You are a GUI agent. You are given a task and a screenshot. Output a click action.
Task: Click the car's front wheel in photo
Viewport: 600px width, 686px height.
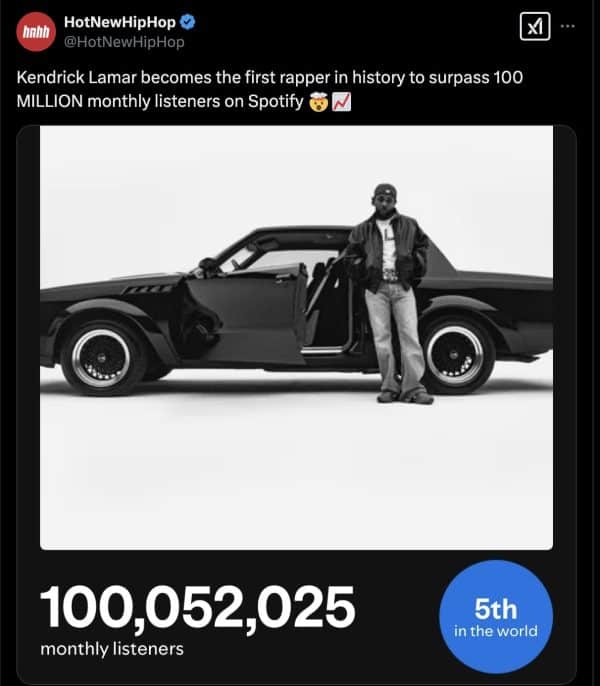pyautogui.click(x=102, y=356)
